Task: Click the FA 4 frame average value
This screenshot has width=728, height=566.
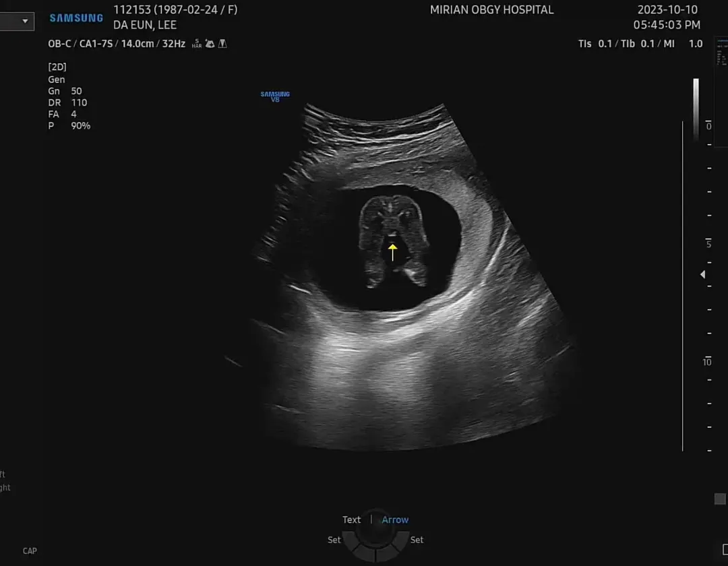Action: [62, 114]
